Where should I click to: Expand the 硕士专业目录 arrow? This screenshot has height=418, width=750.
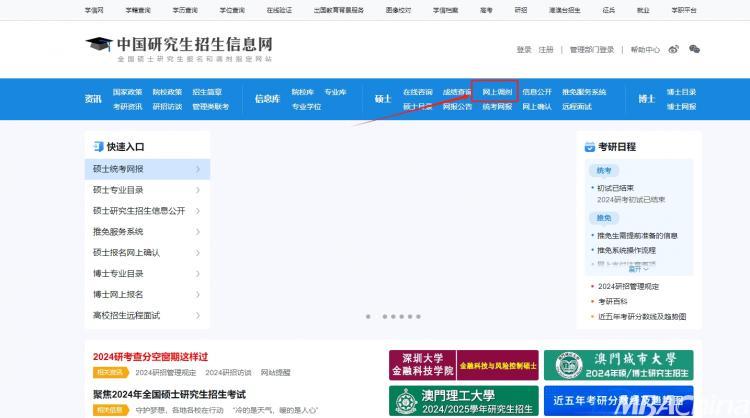tap(198, 190)
